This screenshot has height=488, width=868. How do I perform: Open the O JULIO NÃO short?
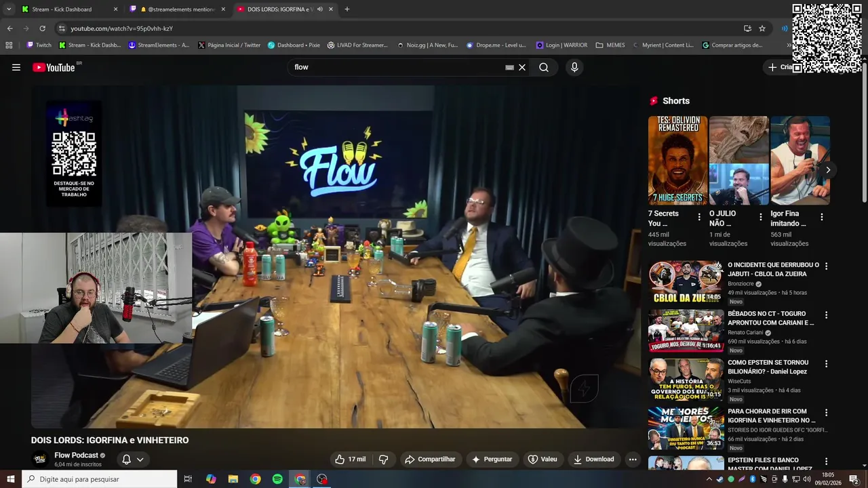click(738, 161)
